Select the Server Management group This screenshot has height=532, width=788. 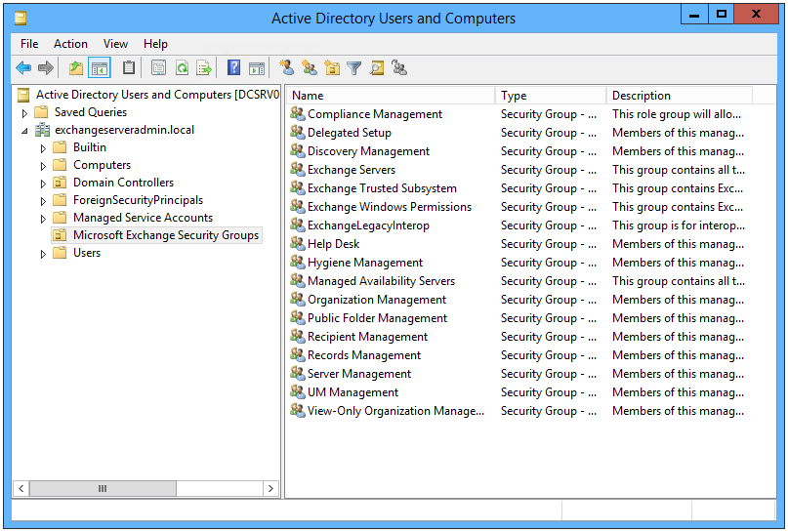(x=358, y=374)
